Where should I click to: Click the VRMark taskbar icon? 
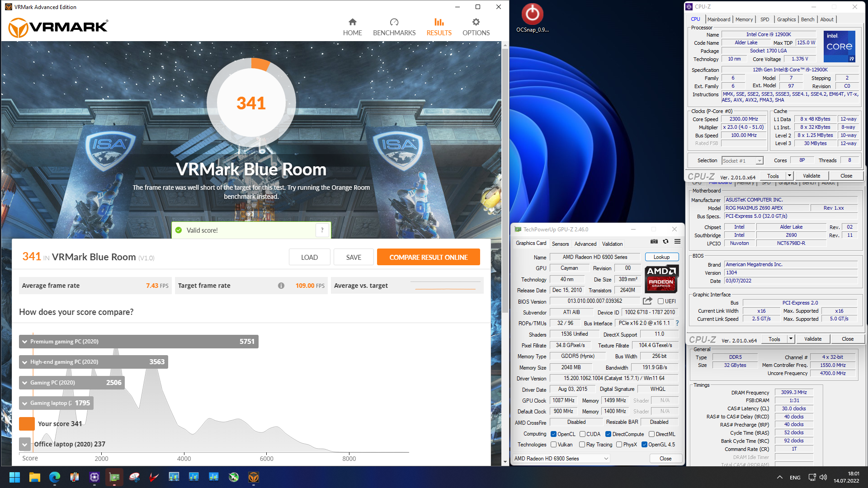(254, 477)
